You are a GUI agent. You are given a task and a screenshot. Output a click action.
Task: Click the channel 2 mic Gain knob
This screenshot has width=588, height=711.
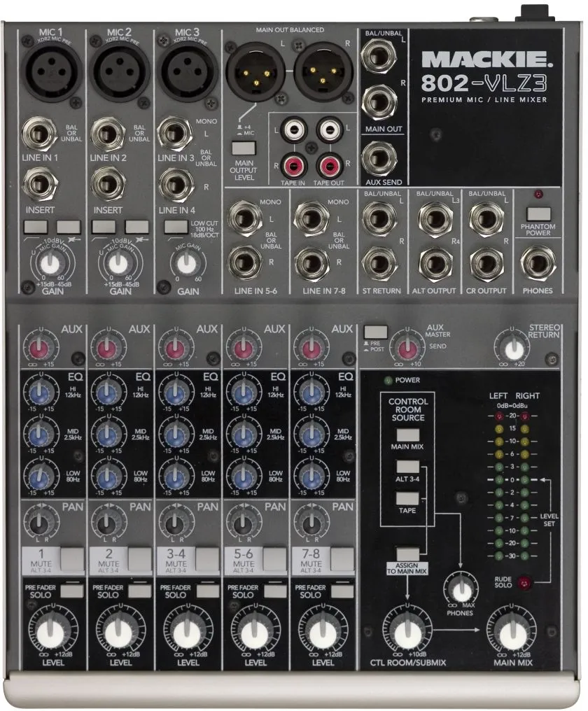[119, 263]
